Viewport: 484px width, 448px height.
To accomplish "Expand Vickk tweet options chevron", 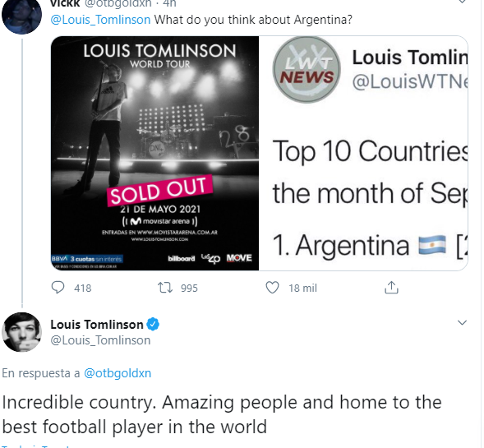I will point(462,2).
